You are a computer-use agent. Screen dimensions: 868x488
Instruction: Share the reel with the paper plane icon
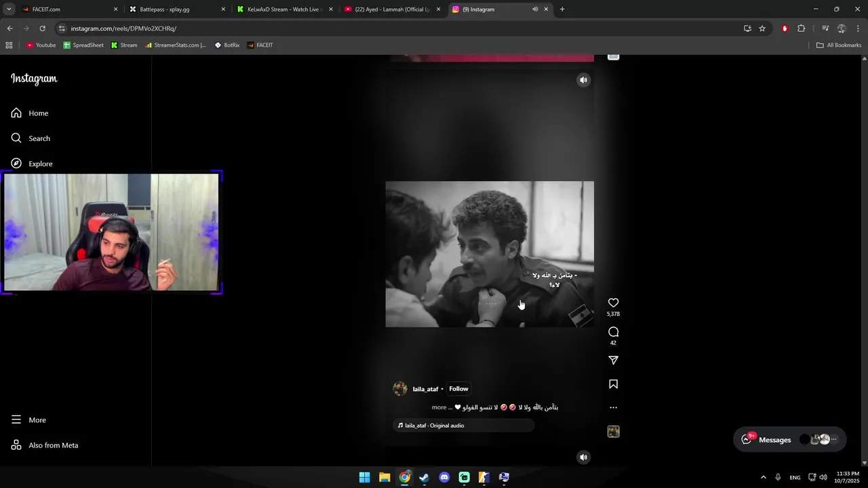point(613,361)
